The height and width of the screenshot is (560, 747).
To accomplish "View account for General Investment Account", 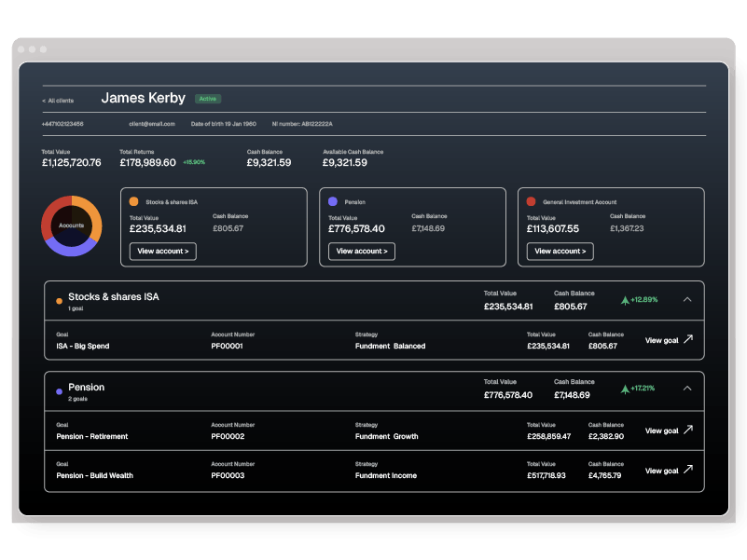I will coord(560,252).
